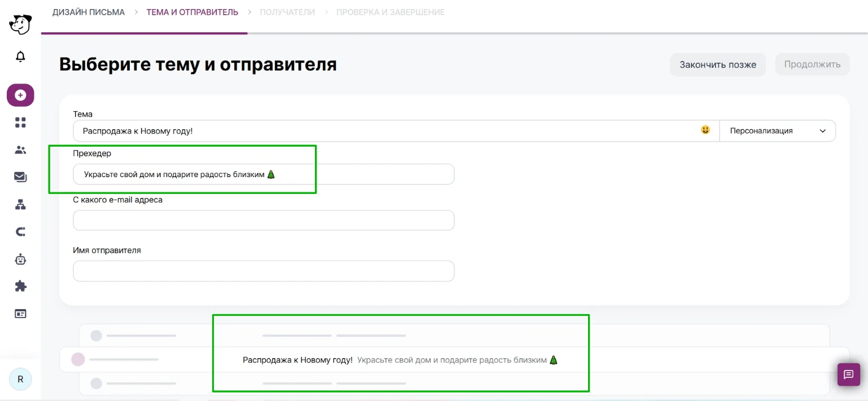Open the automation flowchart icon
Viewport: 868px width, 401px height.
click(20, 205)
